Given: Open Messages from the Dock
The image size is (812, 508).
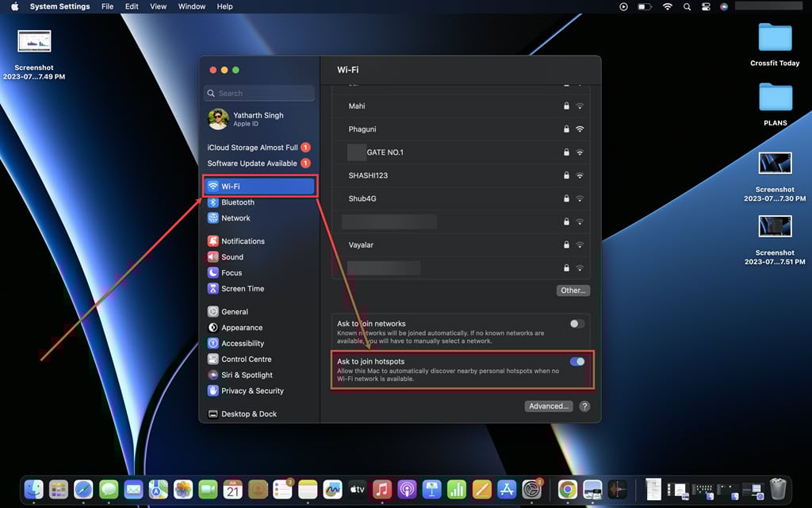Looking at the screenshot, I should click(x=109, y=489).
